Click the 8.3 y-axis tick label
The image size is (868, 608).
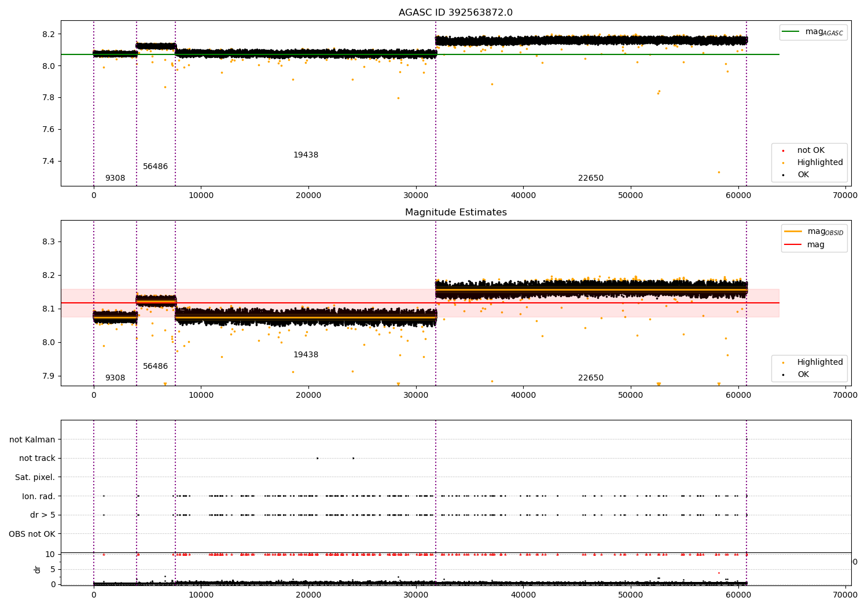(47, 241)
